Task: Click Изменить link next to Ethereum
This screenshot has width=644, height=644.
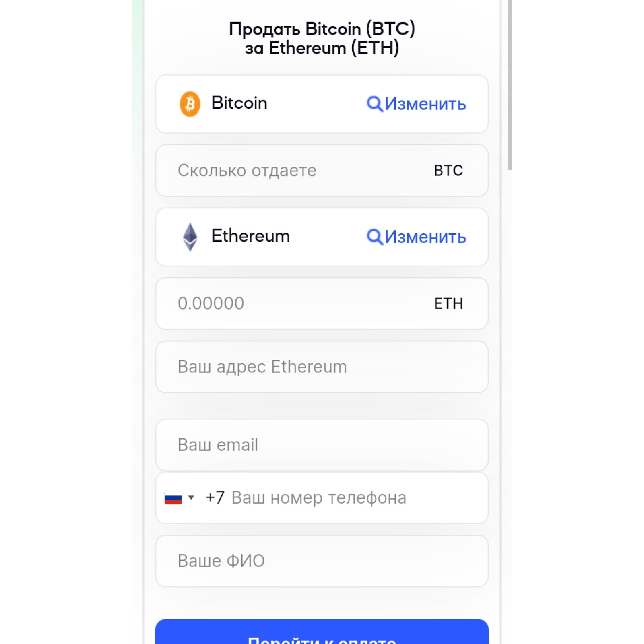Action: (x=425, y=237)
